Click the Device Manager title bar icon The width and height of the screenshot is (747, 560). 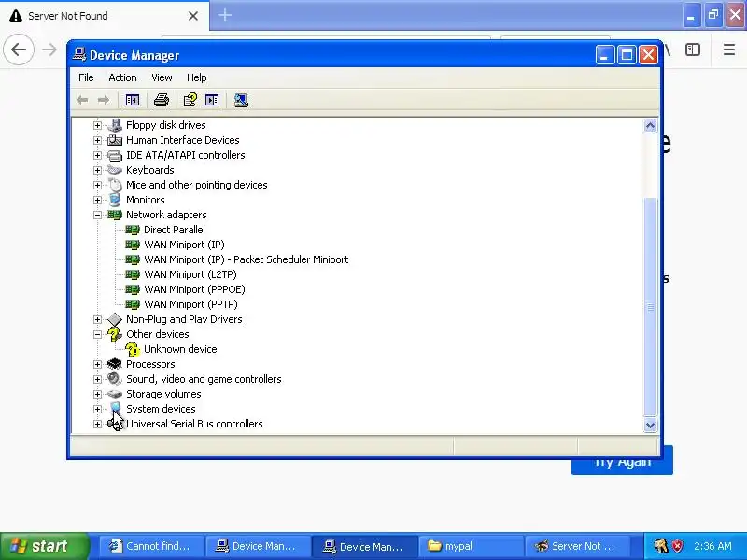coord(79,55)
